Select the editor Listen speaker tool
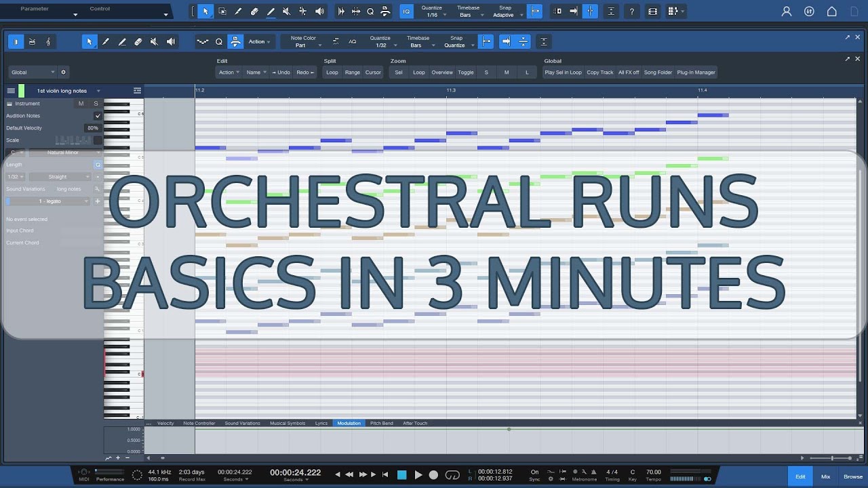The image size is (868, 488). pyautogui.click(x=170, y=42)
